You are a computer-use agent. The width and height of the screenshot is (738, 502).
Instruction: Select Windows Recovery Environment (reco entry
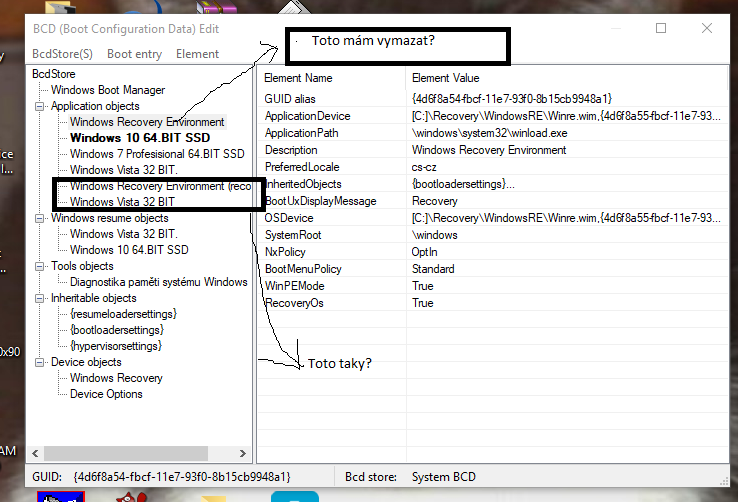coord(160,186)
